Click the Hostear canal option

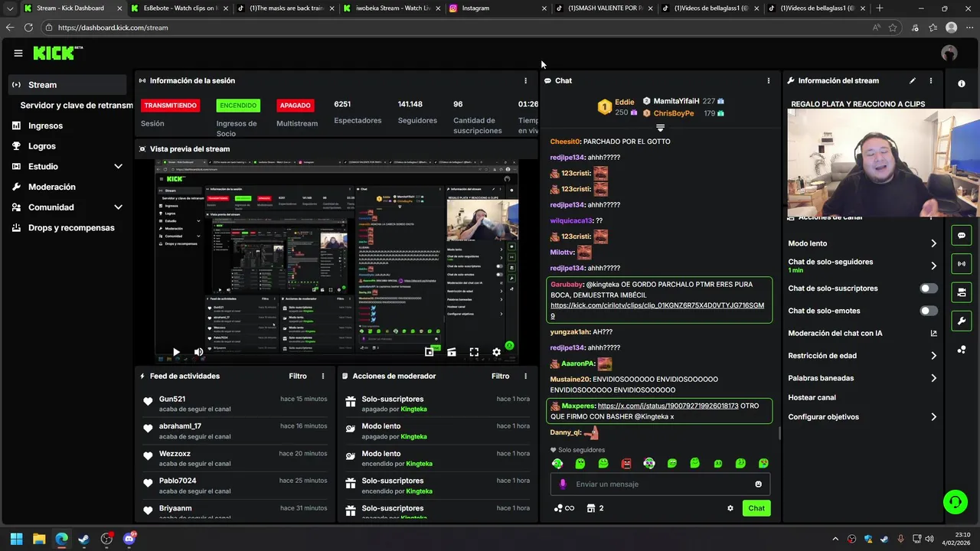pyautogui.click(x=812, y=398)
